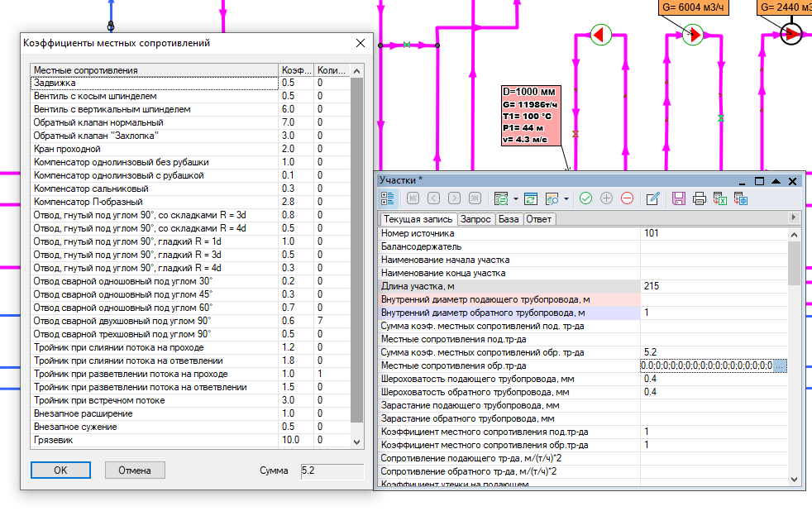The image size is (812, 511).
Task: Open ellipsis button for Местные сопротивления обр.тр-да
Action: (x=781, y=365)
